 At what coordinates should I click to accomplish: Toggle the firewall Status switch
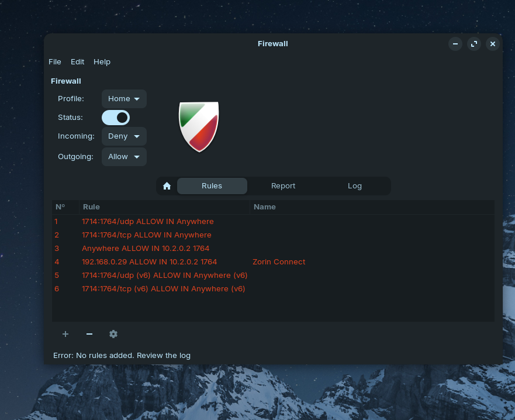116,118
